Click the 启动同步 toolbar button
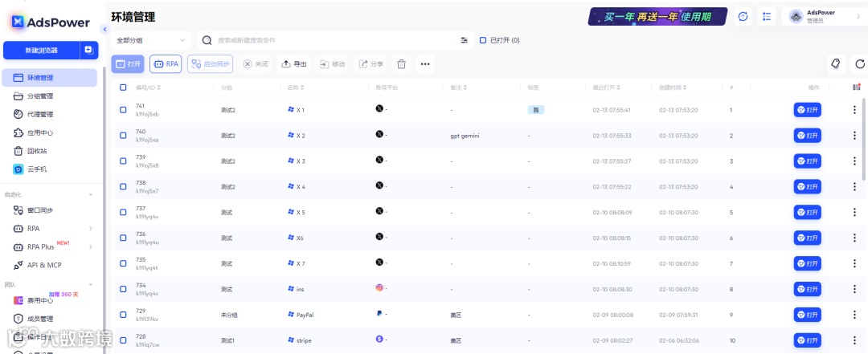Screen dimensions: 868x354 (x=211, y=64)
